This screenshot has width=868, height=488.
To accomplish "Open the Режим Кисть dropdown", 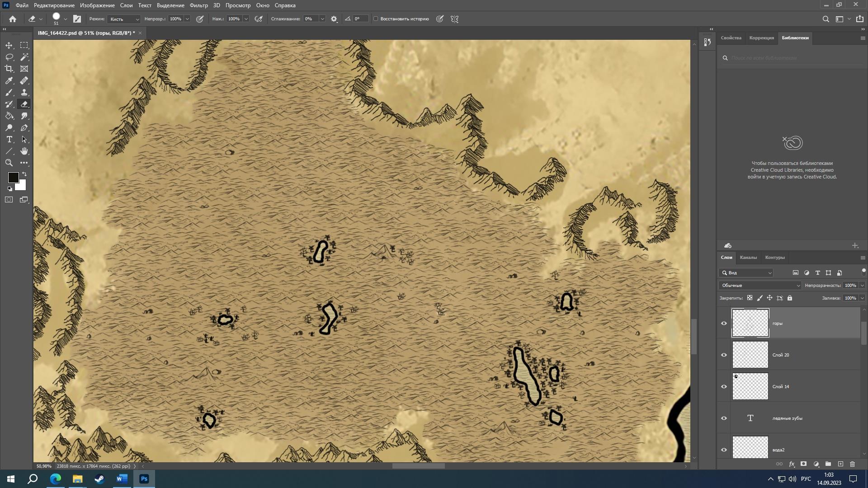I will [124, 19].
